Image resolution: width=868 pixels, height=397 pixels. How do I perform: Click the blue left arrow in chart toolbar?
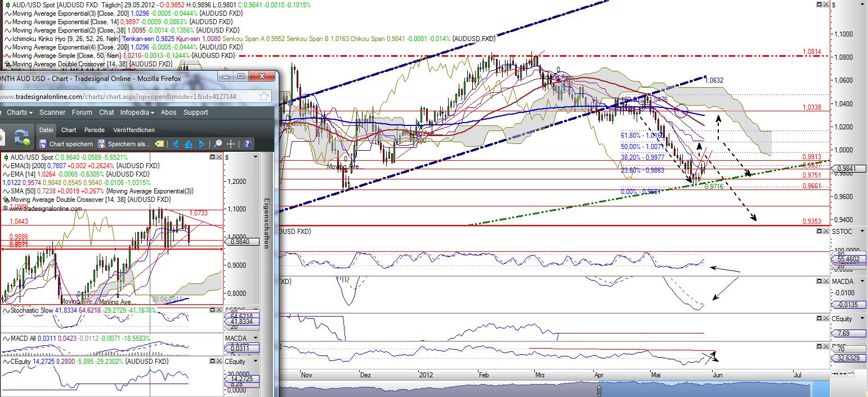pyautogui.click(x=176, y=144)
